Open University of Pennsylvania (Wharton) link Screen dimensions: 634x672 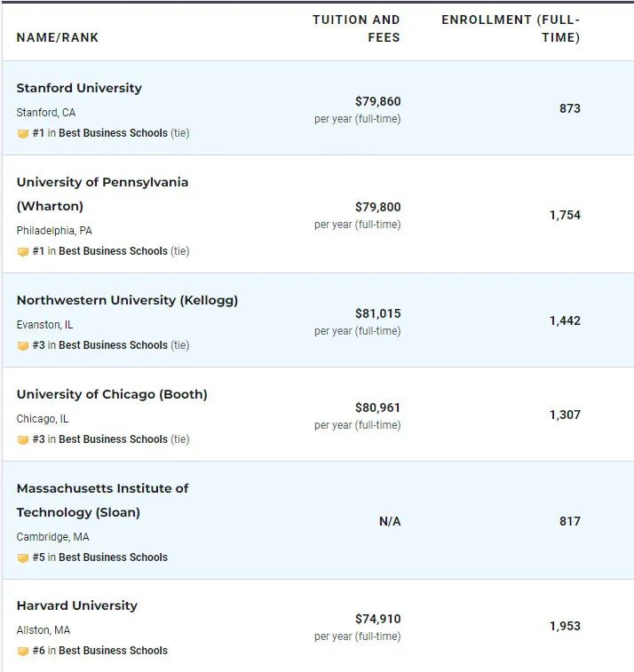click(x=102, y=194)
